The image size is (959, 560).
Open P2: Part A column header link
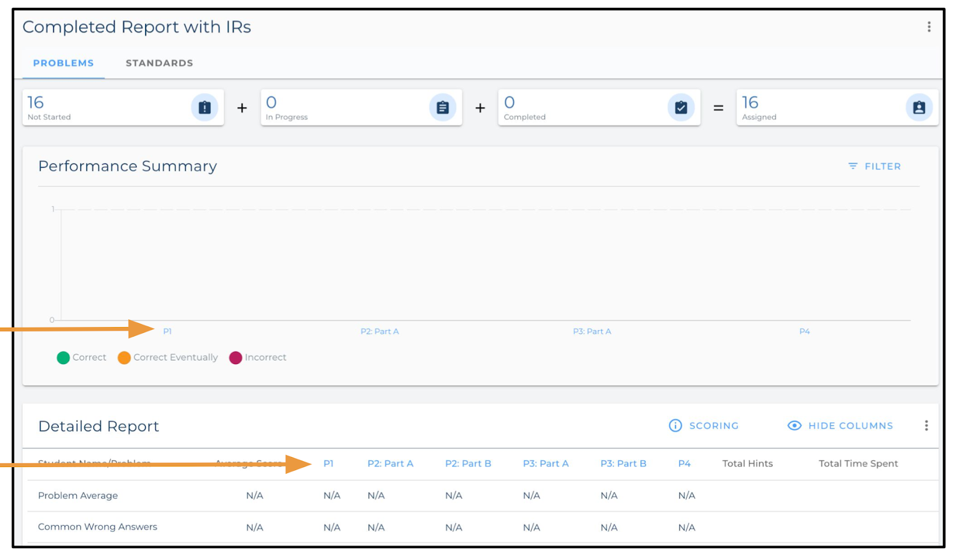click(x=390, y=464)
